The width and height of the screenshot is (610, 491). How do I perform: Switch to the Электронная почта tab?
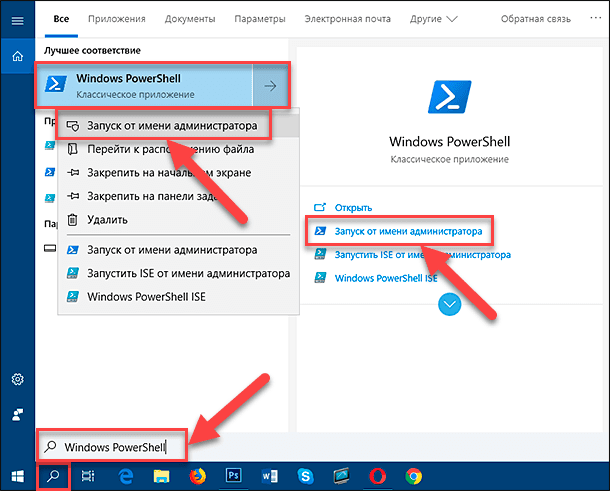(x=347, y=19)
